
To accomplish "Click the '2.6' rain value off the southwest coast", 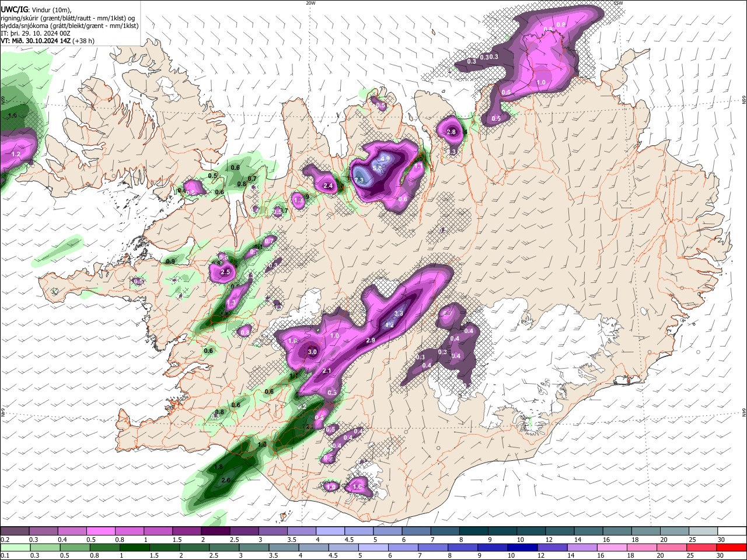I will pos(227,480).
